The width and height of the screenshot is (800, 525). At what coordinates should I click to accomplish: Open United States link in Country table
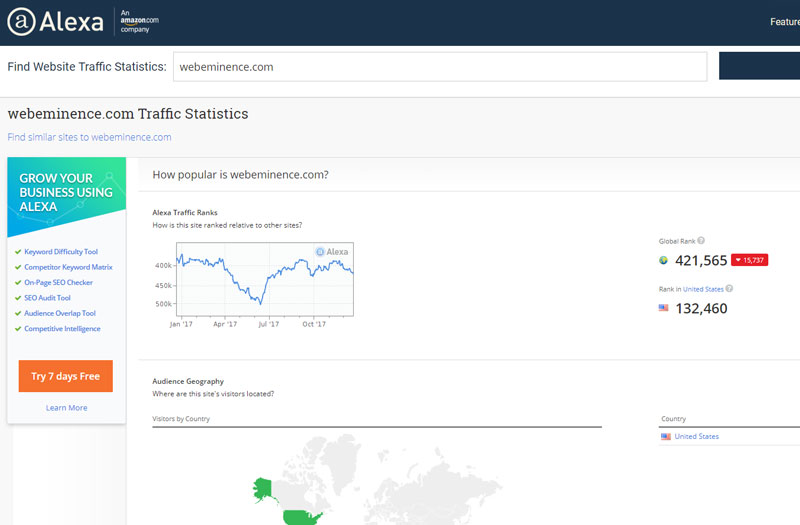point(696,436)
